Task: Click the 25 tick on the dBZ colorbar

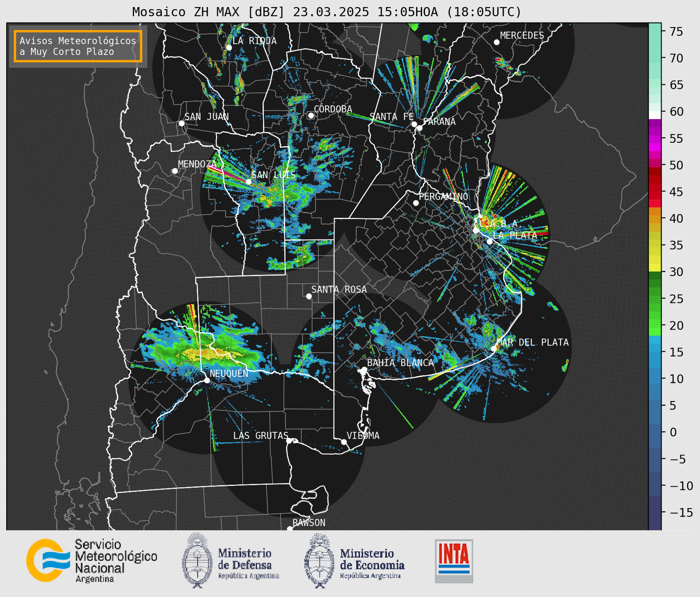Action: pos(676,298)
